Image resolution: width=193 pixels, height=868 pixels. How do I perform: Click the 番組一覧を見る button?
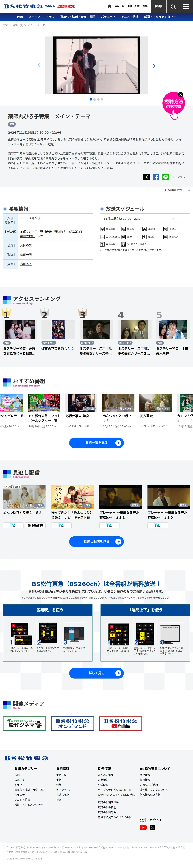click(x=96, y=443)
